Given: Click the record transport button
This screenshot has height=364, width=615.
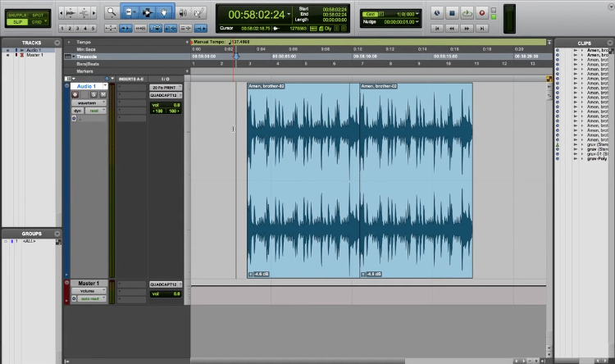Looking at the screenshot, I should tap(481, 13).
